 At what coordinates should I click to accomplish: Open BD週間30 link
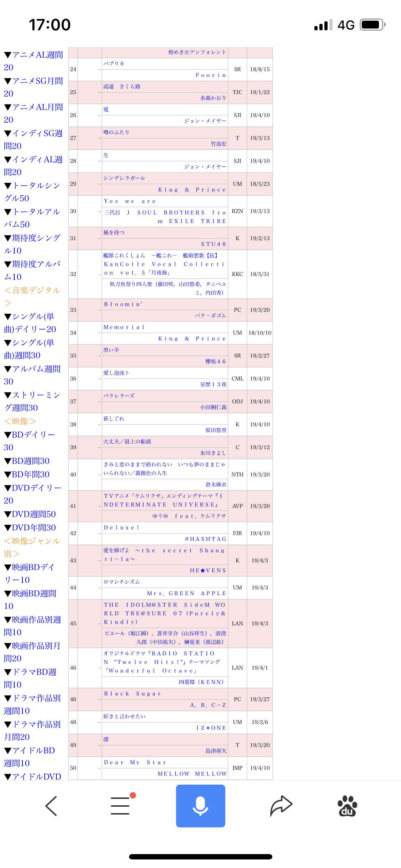tap(27, 461)
